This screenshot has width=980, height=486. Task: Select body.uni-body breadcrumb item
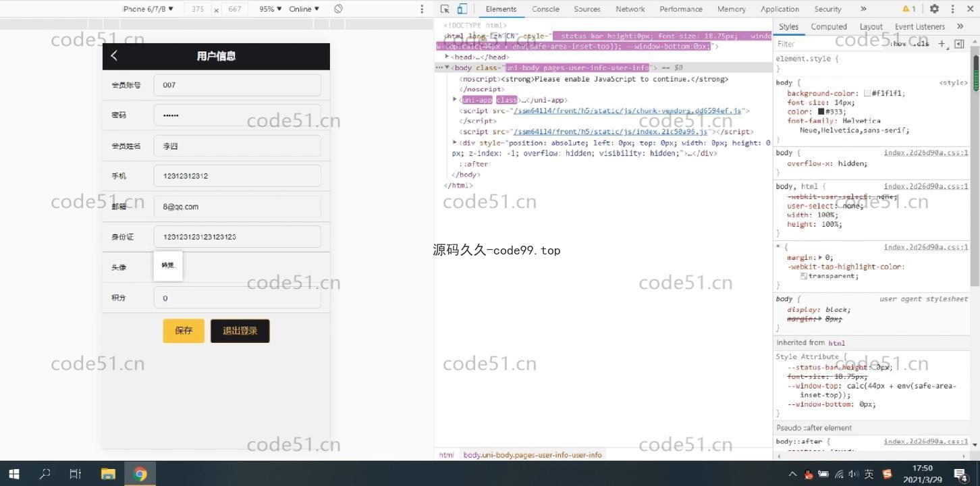(x=532, y=455)
